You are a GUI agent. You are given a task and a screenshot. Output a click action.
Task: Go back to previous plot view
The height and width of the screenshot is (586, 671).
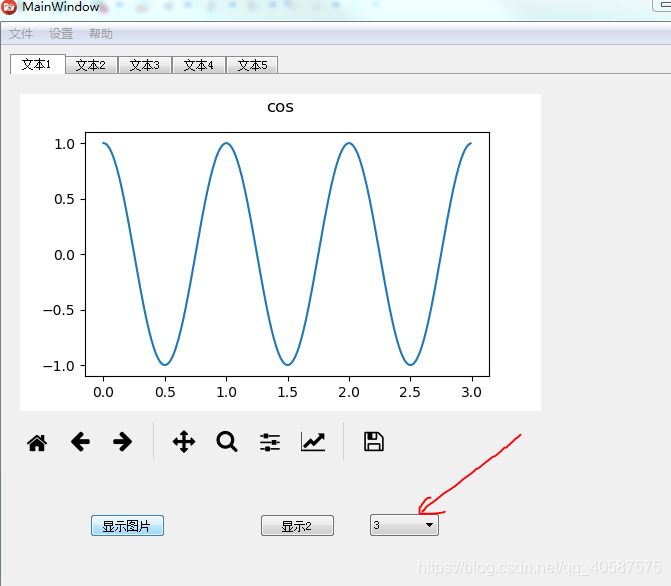tap(80, 442)
